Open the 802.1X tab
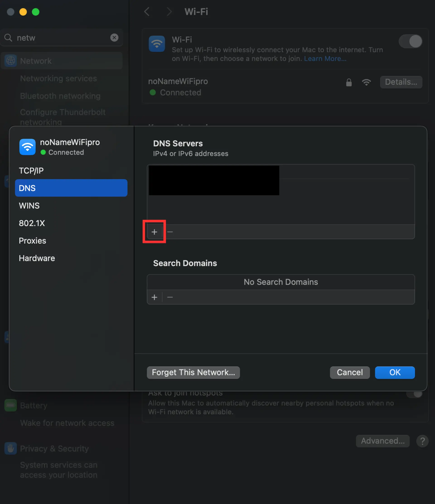Image resolution: width=435 pixels, height=504 pixels. [71, 223]
